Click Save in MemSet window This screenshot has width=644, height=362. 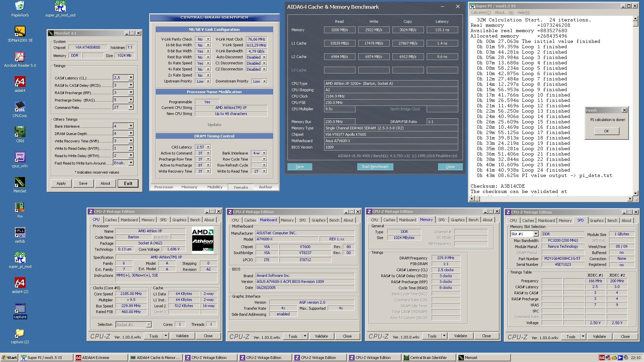(x=83, y=183)
